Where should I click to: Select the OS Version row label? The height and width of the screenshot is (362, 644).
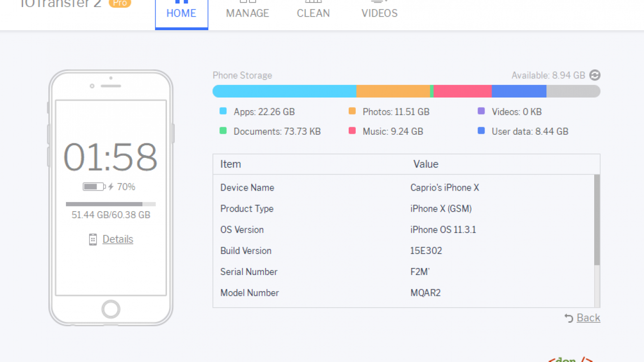pyautogui.click(x=242, y=230)
